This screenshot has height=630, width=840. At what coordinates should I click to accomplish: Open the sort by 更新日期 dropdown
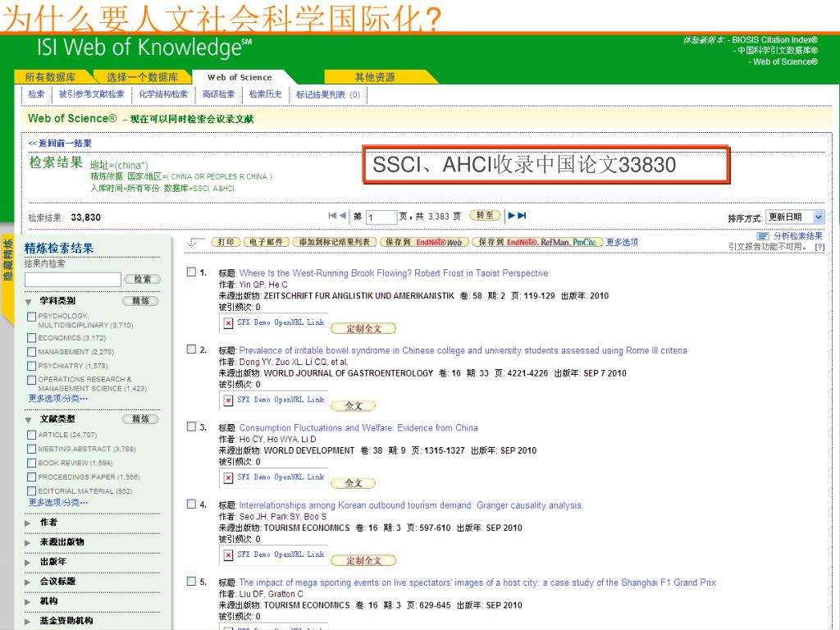coord(795,217)
